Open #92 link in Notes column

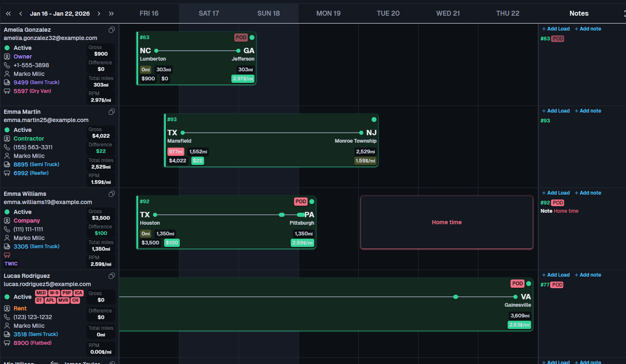point(545,203)
